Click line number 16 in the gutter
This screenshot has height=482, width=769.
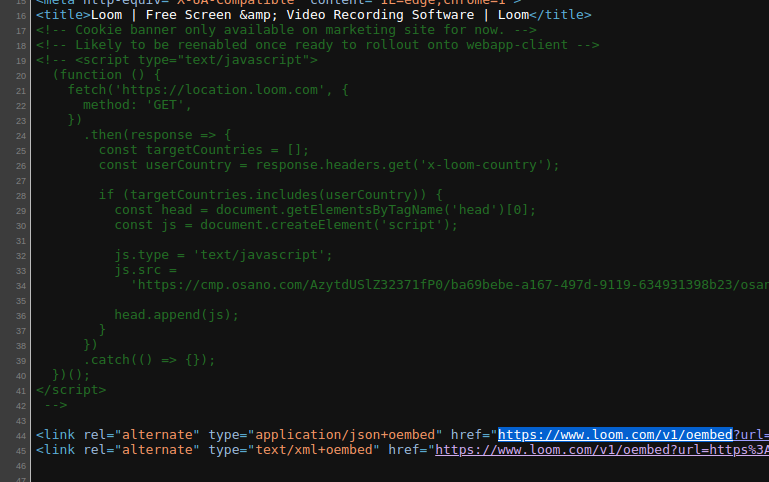pos(20,16)
